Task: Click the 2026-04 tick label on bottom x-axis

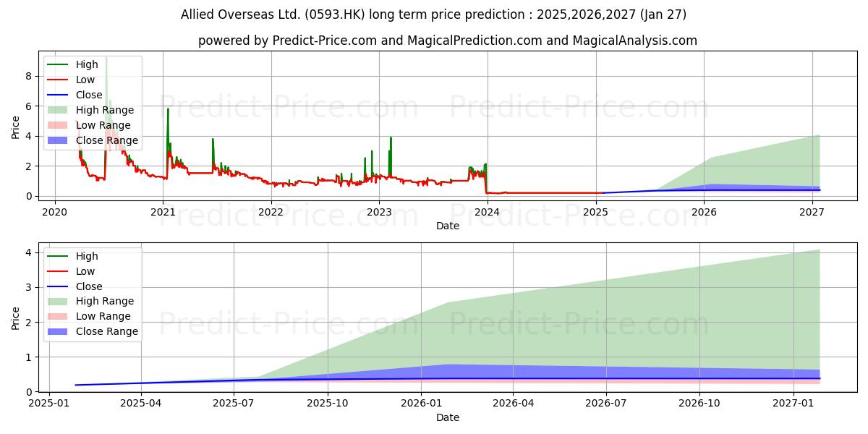Action: [514, 404]
